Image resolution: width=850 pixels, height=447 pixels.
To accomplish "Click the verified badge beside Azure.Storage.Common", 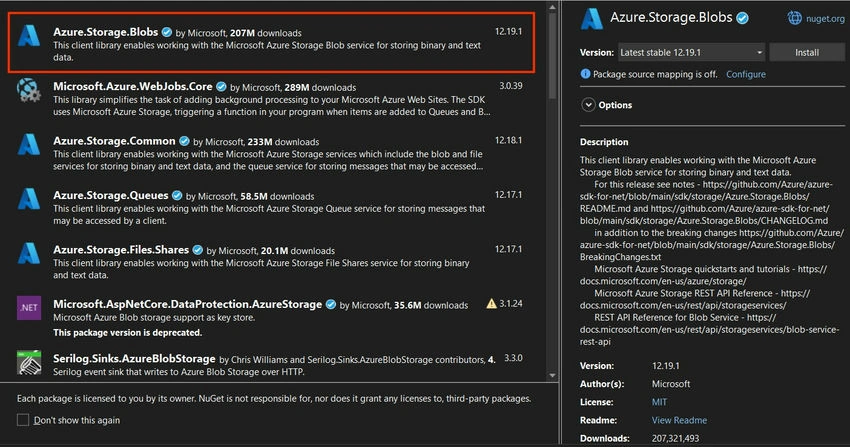I will [184, 141].
